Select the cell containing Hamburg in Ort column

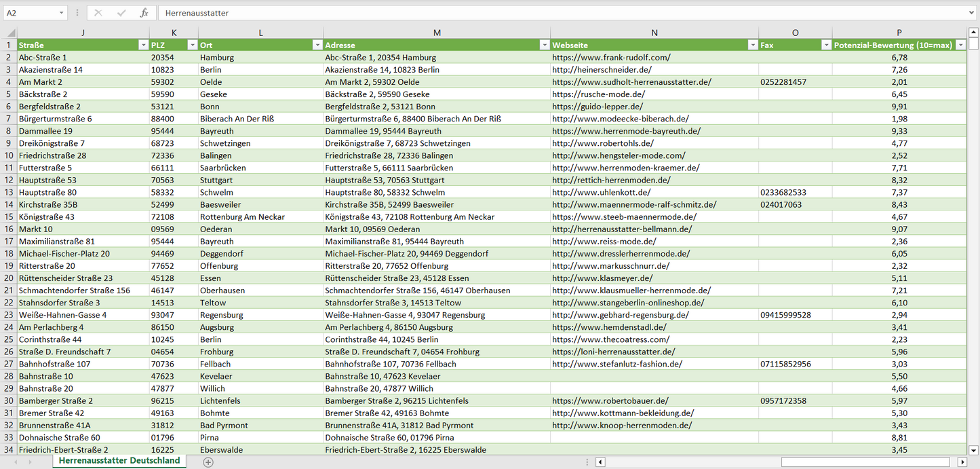(217, 58)
